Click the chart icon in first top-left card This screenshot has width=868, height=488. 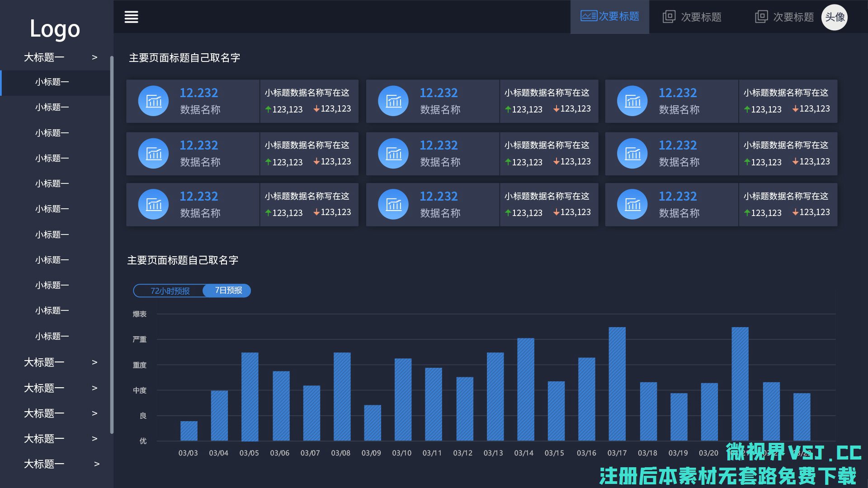click(x=153, y=101)
